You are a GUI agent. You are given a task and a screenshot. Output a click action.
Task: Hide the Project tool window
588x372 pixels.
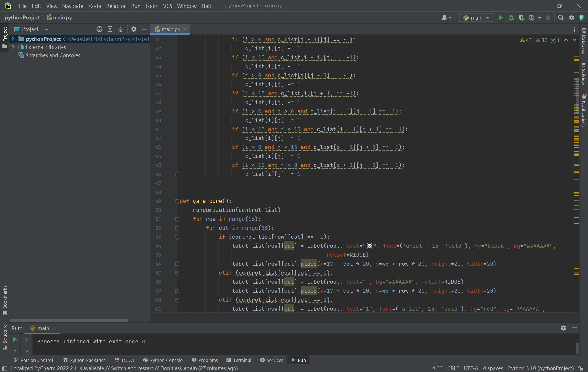coord(144,29)
